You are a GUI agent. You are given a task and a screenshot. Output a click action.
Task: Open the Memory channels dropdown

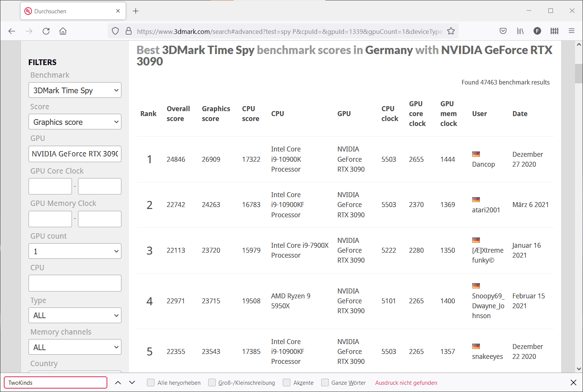coord(75,347)
